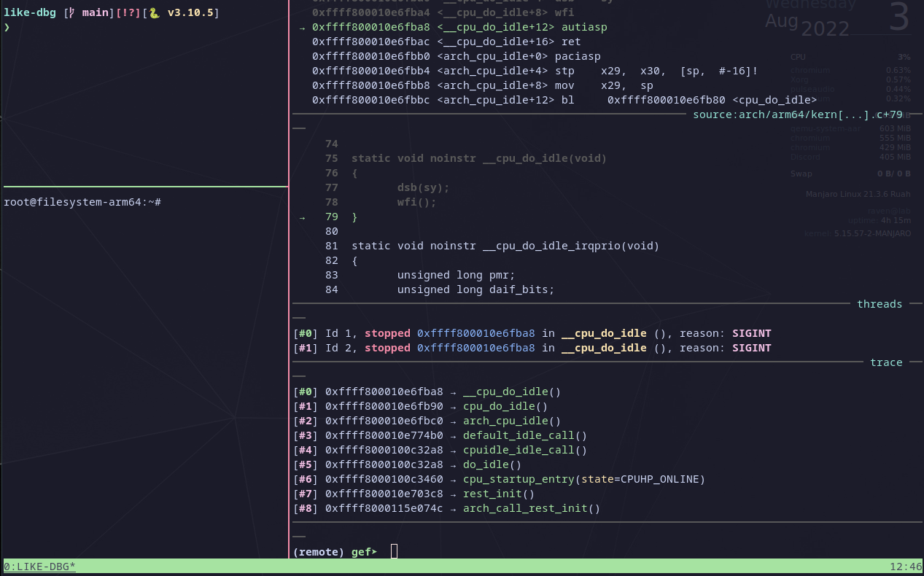
Task: Select source line 78 wfi()
Action: (381, 202)
